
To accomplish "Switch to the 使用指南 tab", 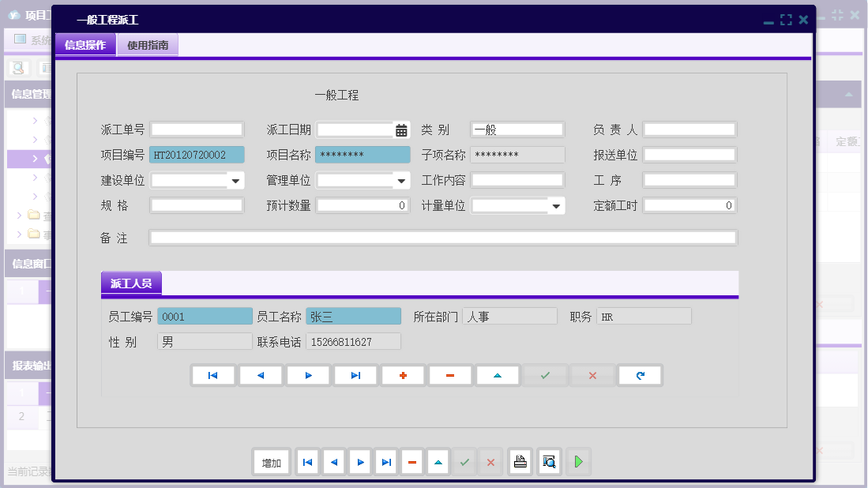I will tap(147, 45).
